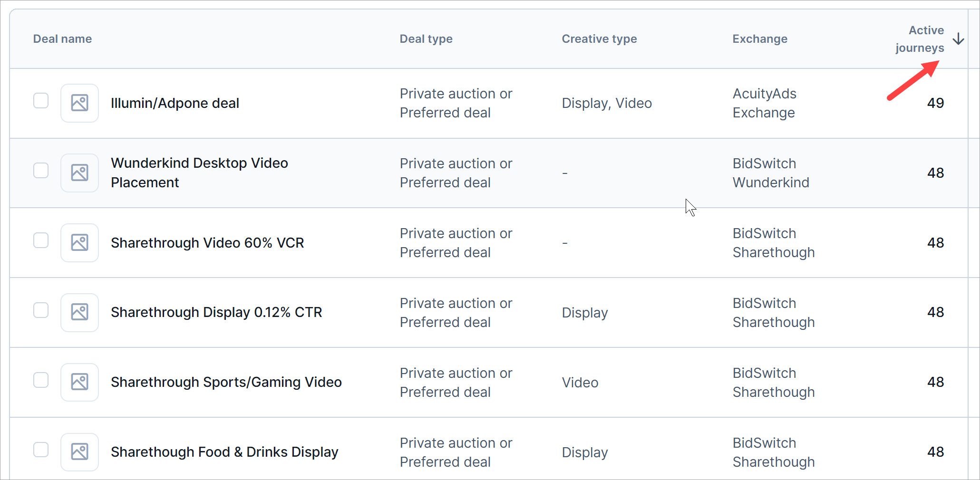
Task: Click the Illumin/Adpone deal image icon
Action: (x=79, y=103)
